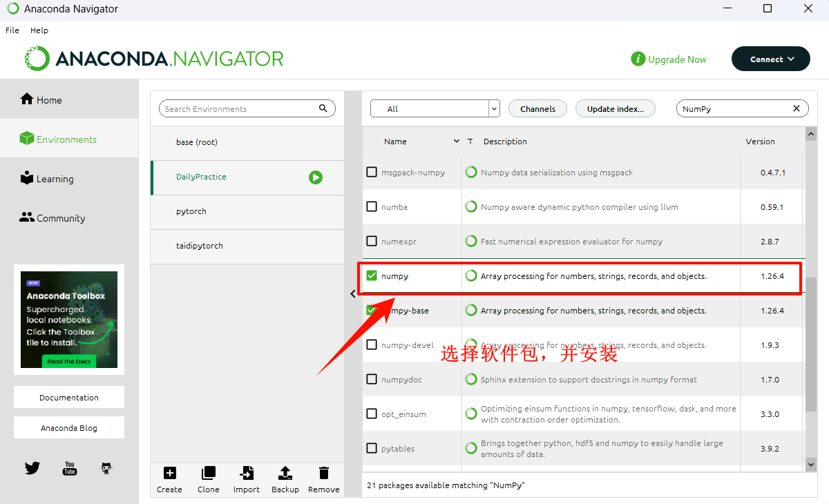
Task: Click the Version column header
Action: (x=760, y=142)
